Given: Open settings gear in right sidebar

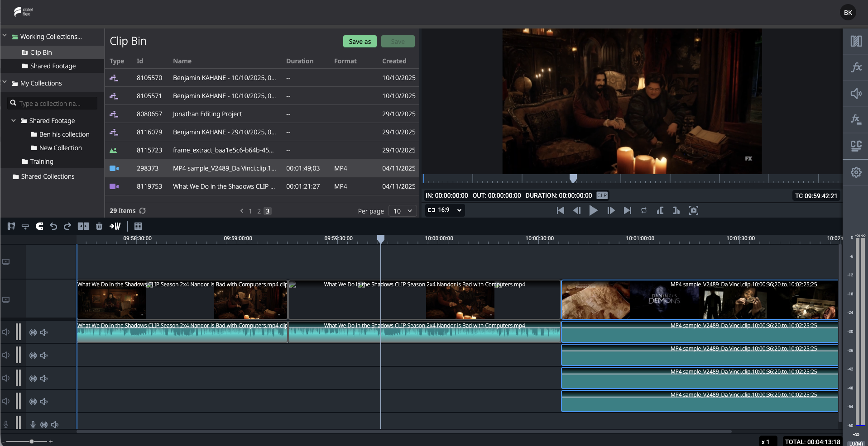Looking at the screenshot, I should pos(856,172).
